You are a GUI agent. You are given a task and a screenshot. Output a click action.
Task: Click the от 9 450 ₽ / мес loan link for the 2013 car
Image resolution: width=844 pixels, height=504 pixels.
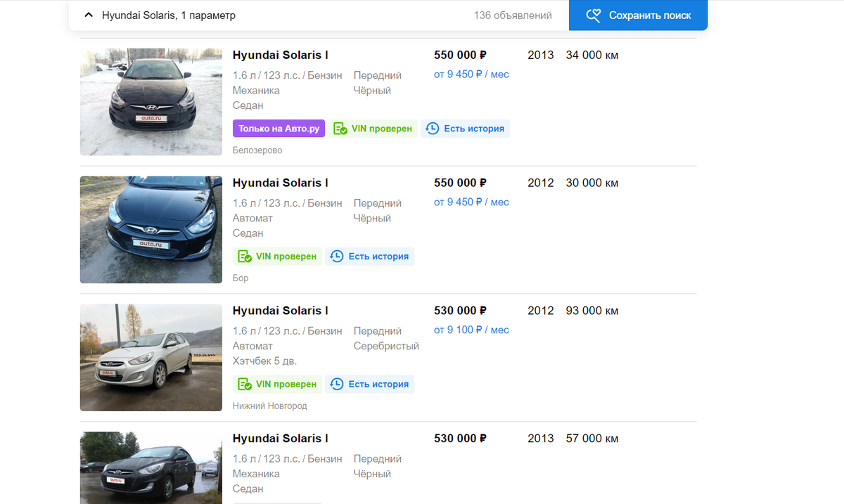471,75
